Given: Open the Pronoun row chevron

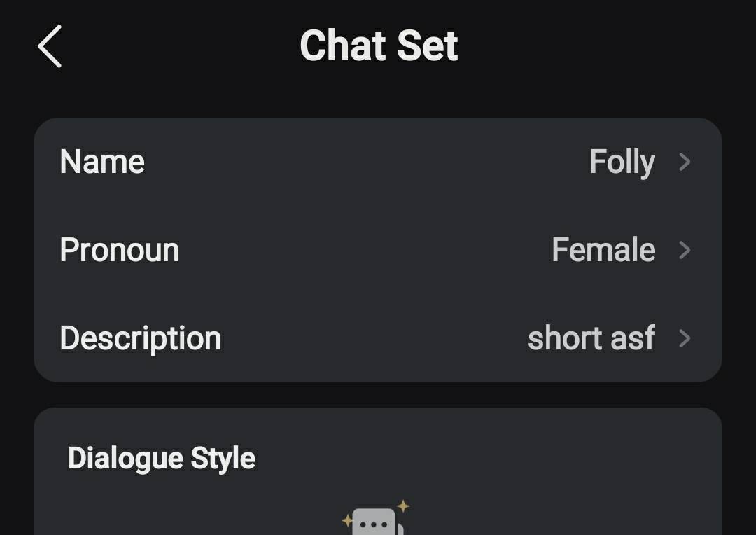Looking at the screenshot, I should [x=685, y=250].
